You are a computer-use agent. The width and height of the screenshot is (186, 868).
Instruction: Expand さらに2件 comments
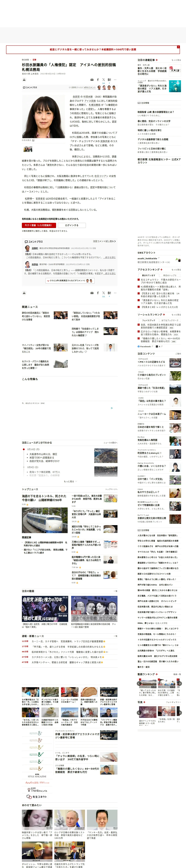tap(70, 280)
